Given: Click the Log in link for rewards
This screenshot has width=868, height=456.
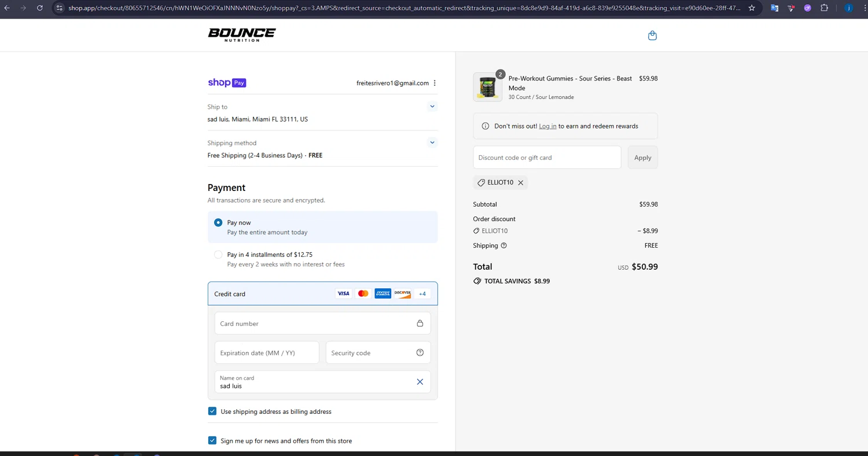Looking at the screenshot, I should 548,126.
